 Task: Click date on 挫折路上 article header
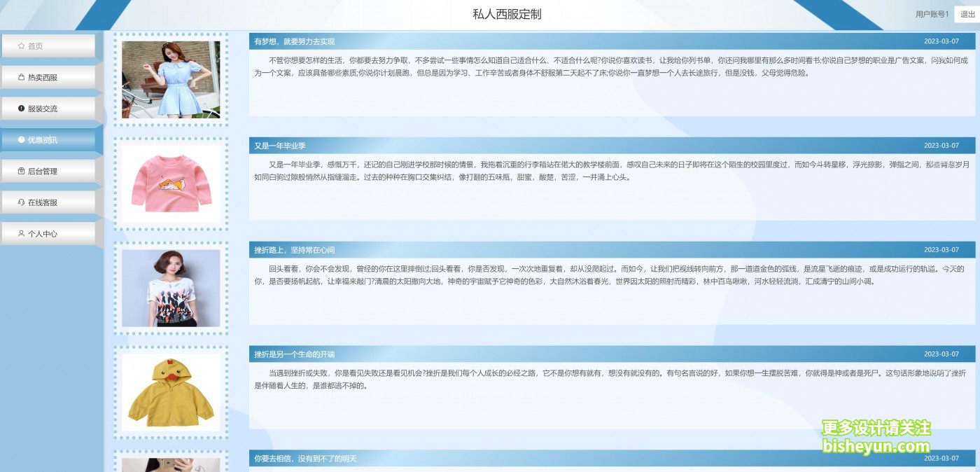(941, 250)
